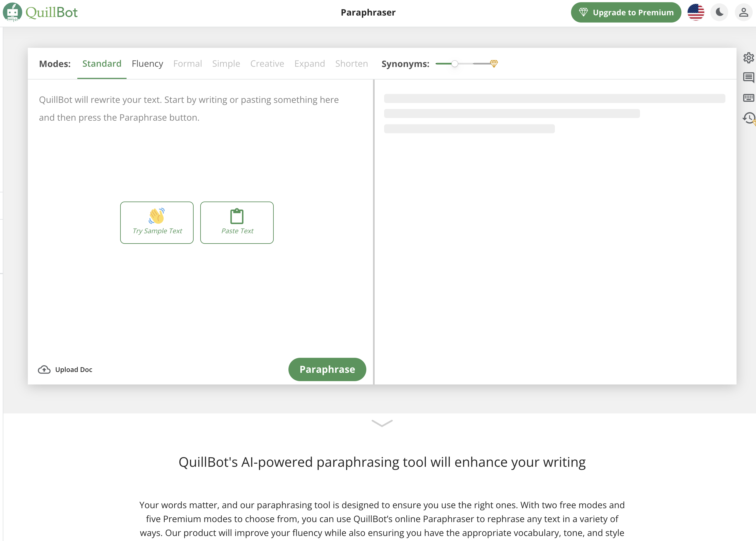Select the Expand mode tab
Viewport: 756px width, 541px height.
point(309,64)
